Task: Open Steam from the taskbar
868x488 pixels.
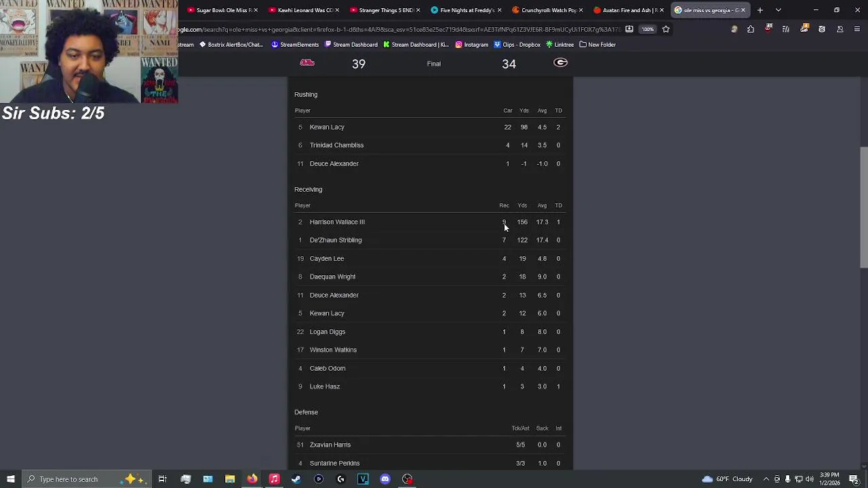Action: pos(296,479)
